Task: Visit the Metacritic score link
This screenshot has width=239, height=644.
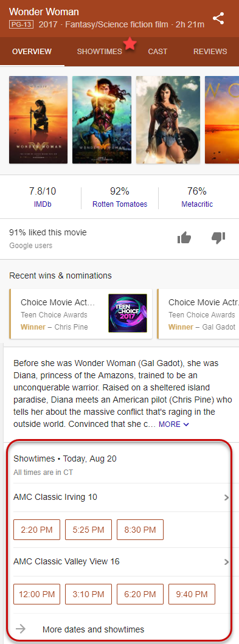Action: pyautogui.click(x=197, y=204)
